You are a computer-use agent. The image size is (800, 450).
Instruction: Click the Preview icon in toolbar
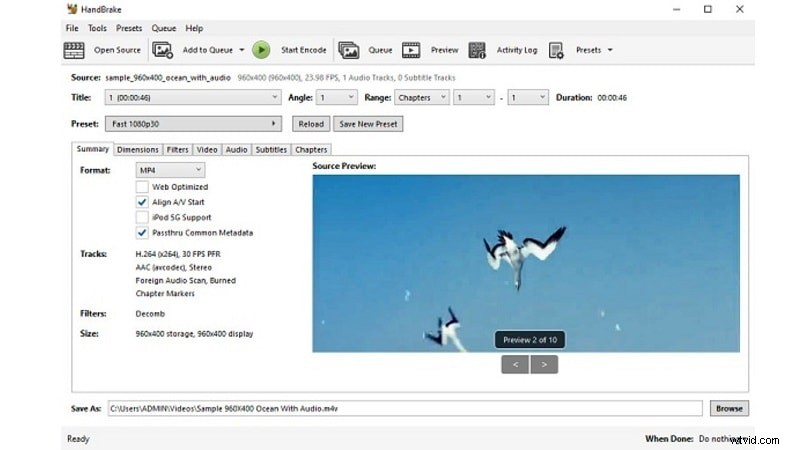click(x=411, y=50)
